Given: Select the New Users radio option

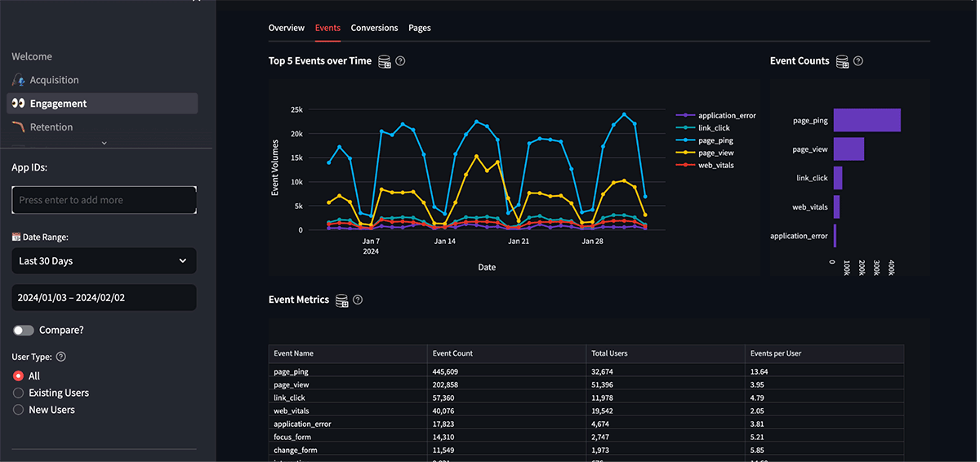Looking at the screenshot, I should click(19, 410).
